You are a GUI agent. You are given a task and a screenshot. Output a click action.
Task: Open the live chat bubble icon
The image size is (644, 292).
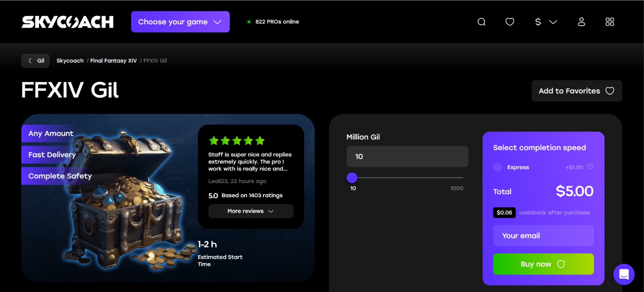624,274
